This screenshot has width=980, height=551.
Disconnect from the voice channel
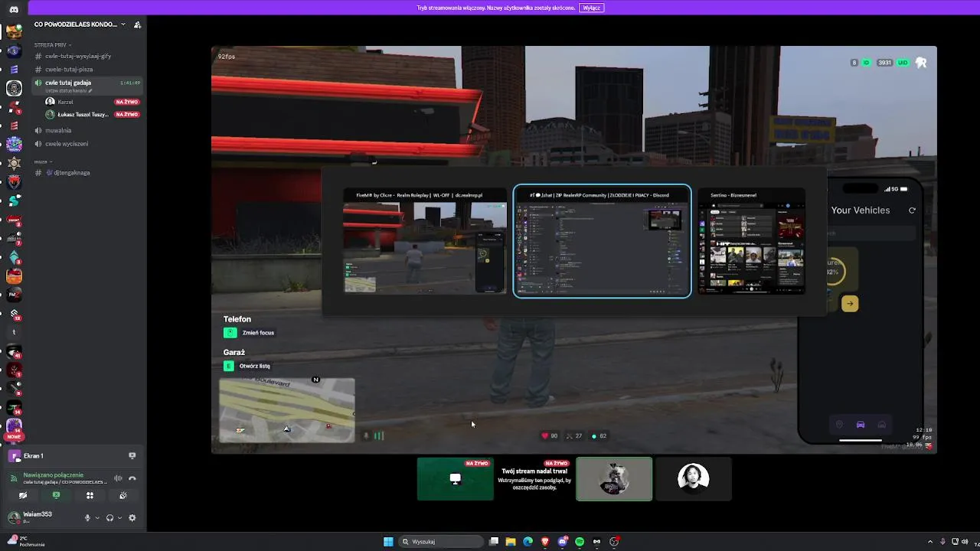[x=132, y=478]
